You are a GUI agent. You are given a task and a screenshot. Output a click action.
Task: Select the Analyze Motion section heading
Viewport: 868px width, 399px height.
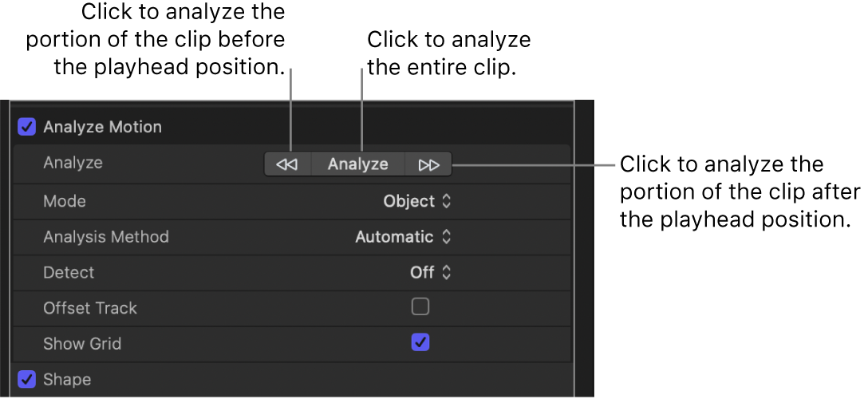pyautogui.click(x=102, y=127)
